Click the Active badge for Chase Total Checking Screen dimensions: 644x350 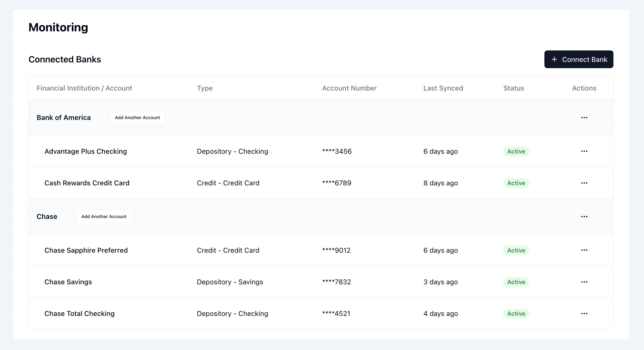(x=516, y=313)
